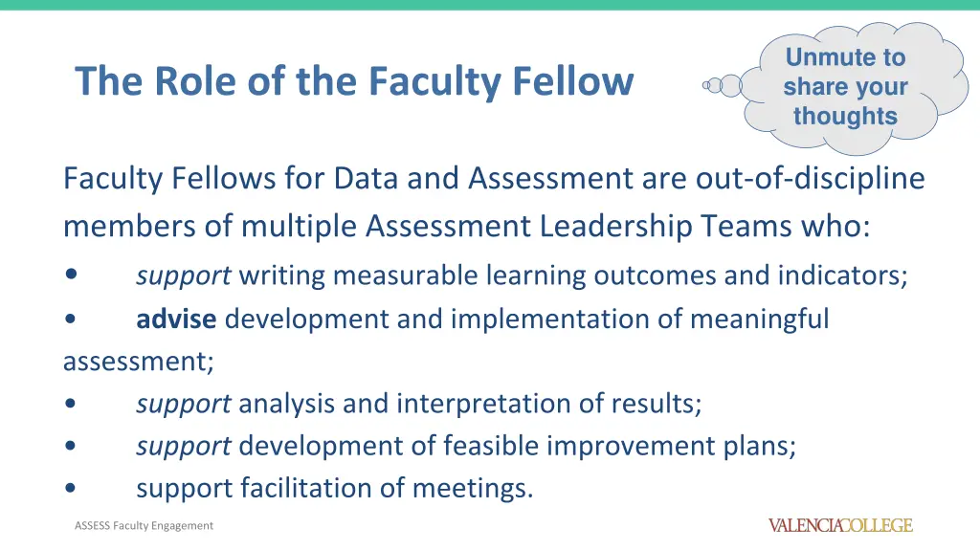
Task: Click the "Unmute to share your thoughts" cloud bubble
Action: pos(845,87)
